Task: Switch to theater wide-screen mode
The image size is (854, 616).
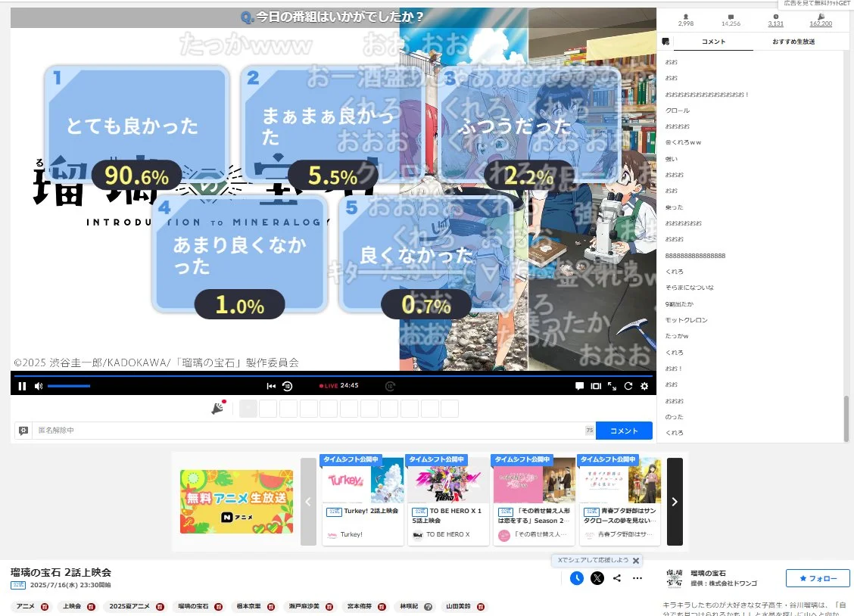Action: [596, 386]
